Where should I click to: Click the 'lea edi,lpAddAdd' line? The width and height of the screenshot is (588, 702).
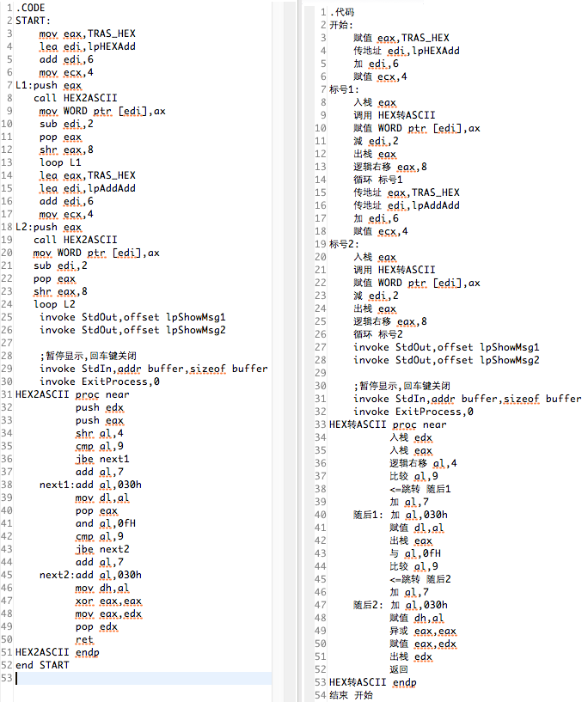point(87,188)
